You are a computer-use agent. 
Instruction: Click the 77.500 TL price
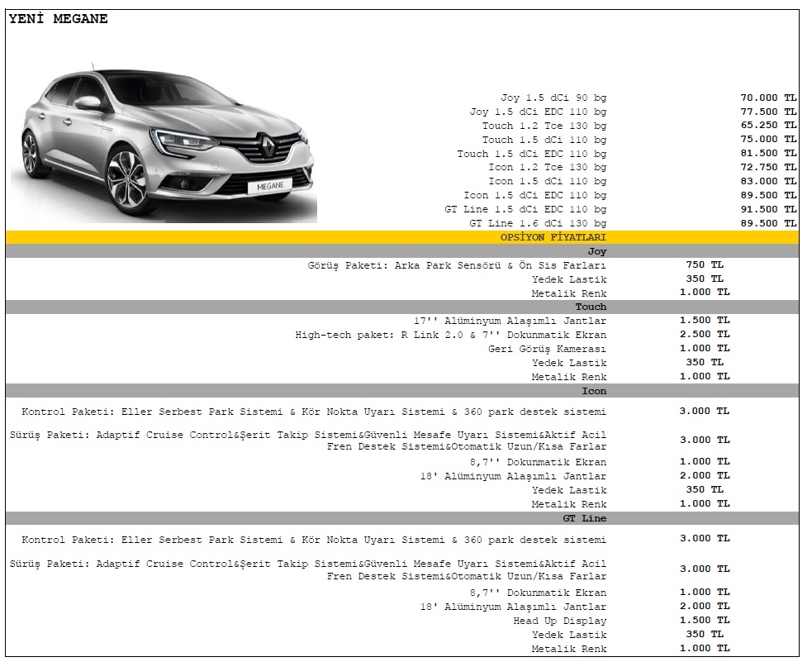click(768, 112)
